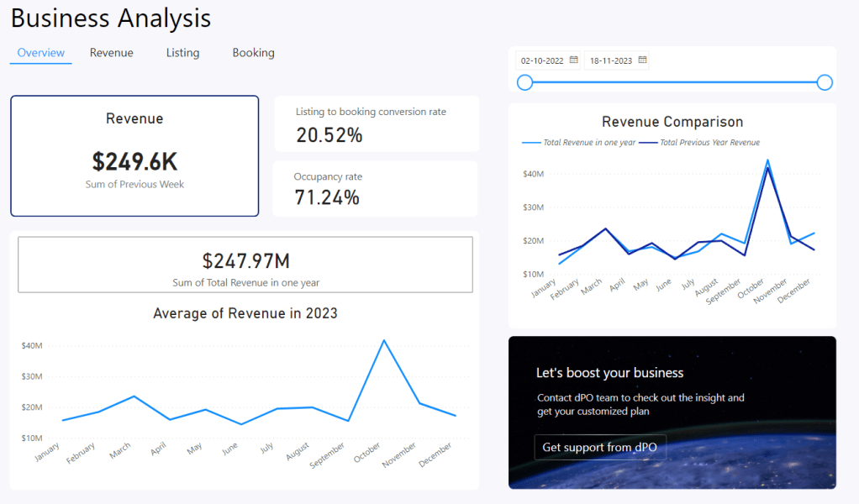
Task: Go to the Listing tab
Action: (182, 53)
